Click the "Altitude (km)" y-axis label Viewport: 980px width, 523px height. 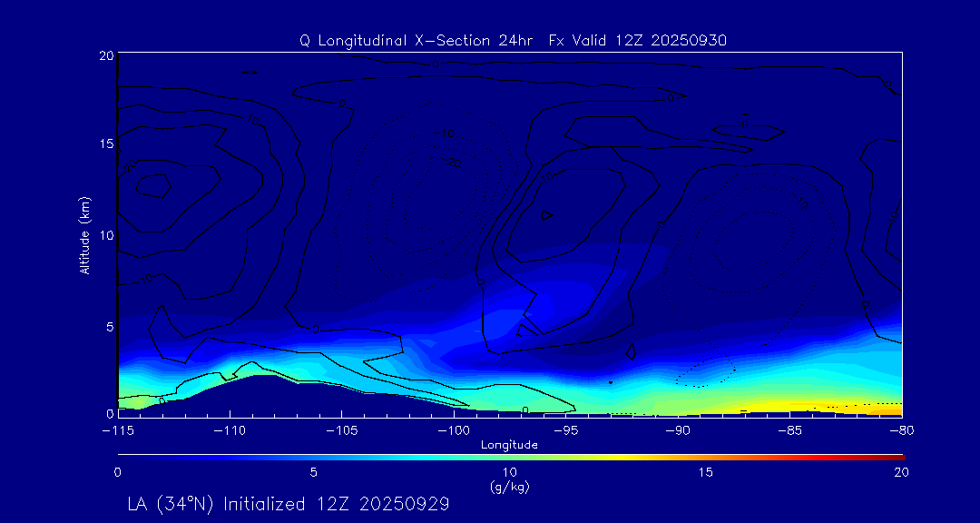84,234
